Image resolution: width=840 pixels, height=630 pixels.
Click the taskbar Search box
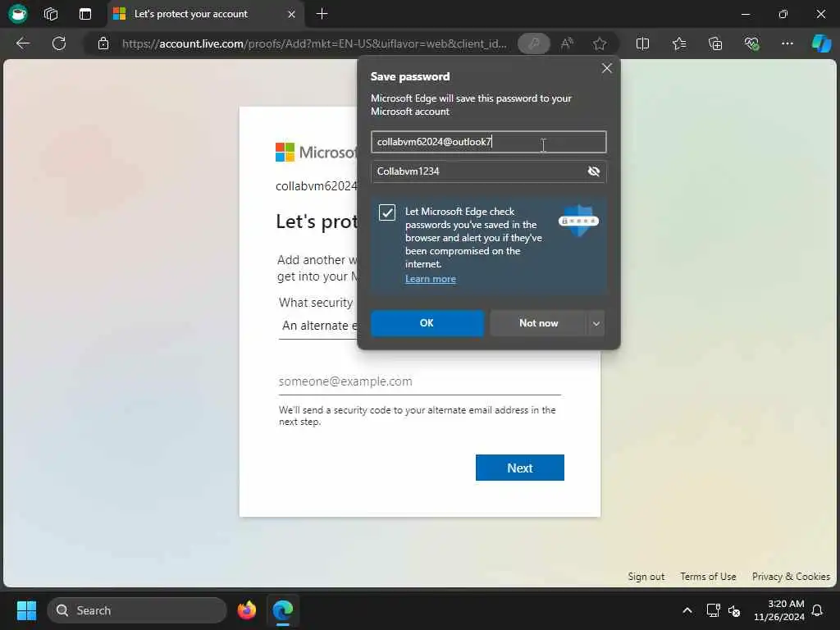point(137,610)
